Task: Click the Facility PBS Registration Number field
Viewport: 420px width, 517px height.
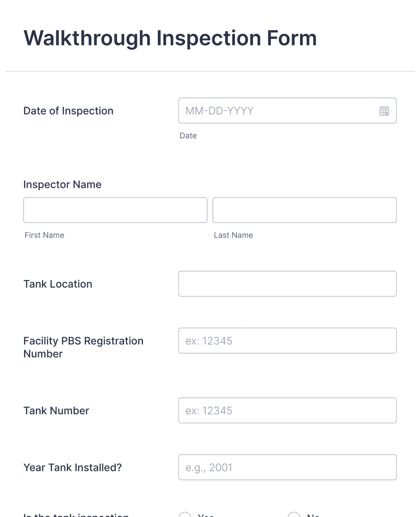Action: 287,340
